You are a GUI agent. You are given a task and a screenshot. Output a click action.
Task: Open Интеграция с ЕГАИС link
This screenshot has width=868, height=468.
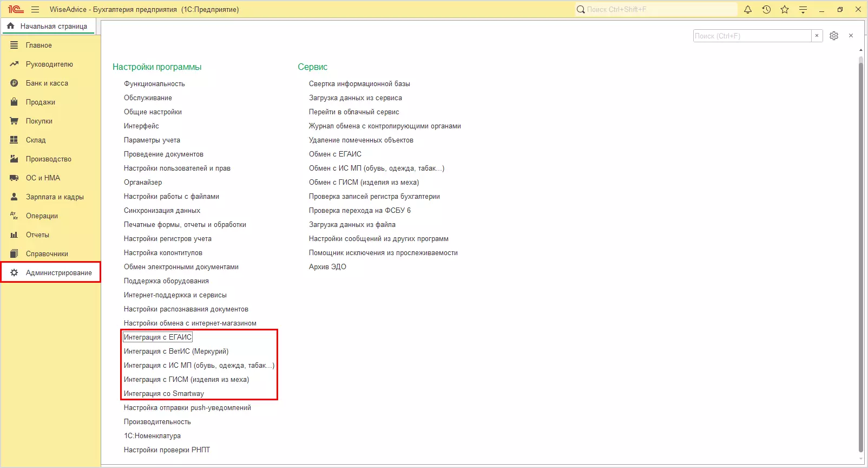click(x=158, y=337)
